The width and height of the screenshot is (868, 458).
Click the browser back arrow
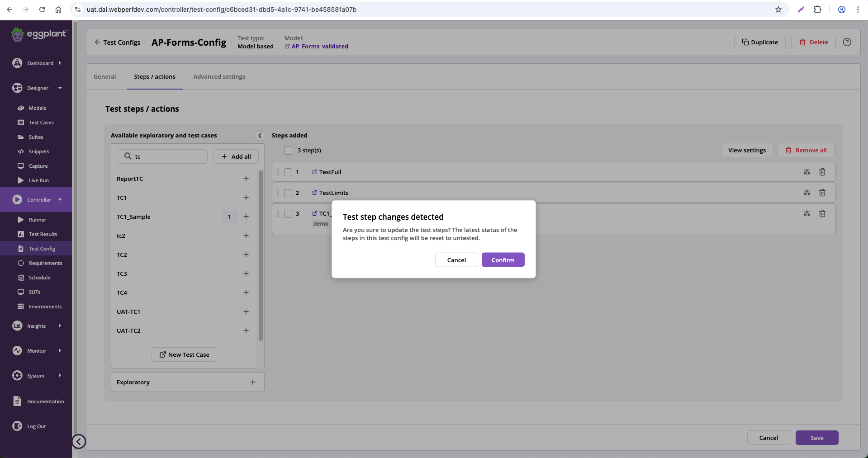9,9
